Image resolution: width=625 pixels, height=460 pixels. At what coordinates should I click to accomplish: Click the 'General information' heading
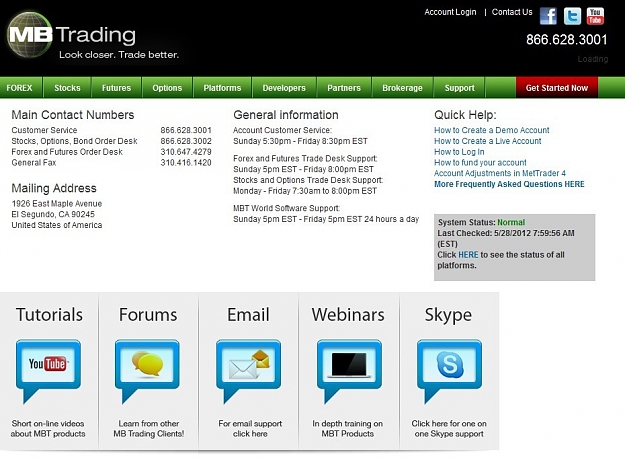point(286,115)
